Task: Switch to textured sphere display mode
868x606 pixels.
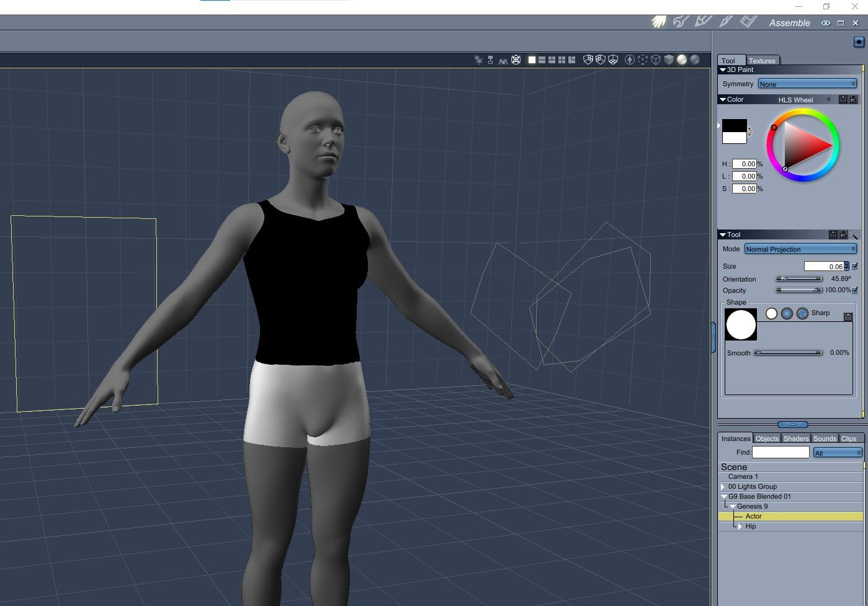Action: tap(695, 60)
